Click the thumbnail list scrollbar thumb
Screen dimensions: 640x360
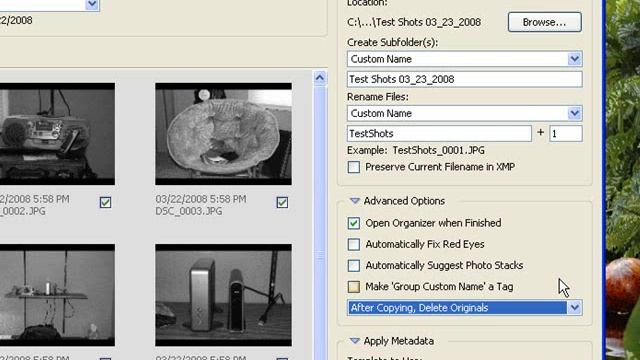pos(320,256)
